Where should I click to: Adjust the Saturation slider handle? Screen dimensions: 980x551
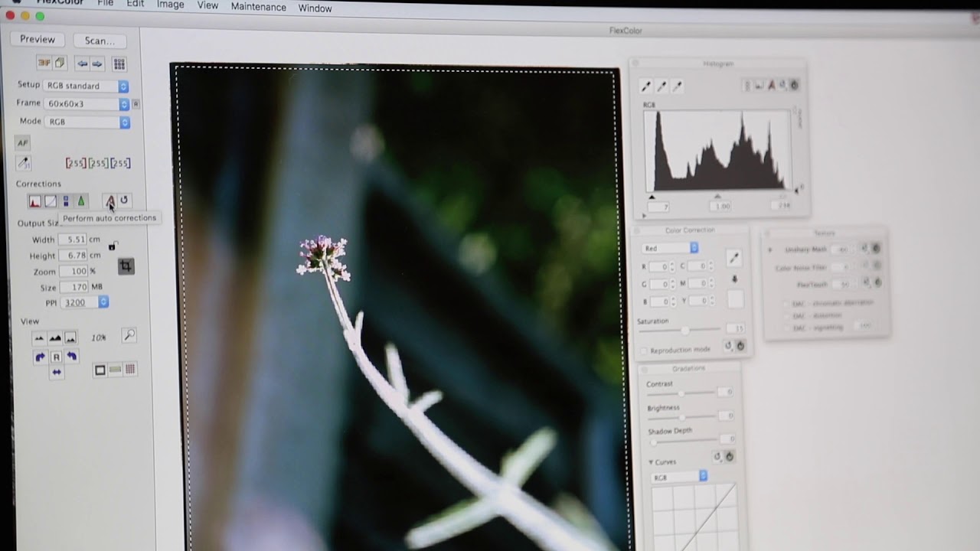coord(686,330)
